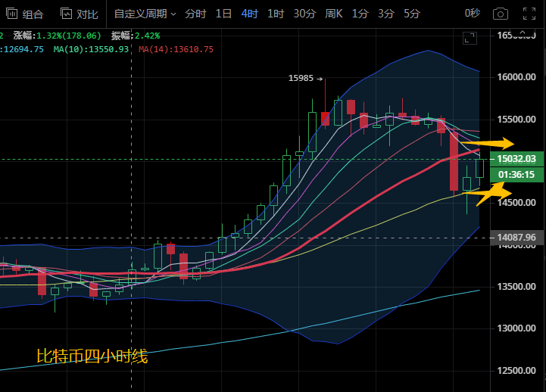
Task: Select the 3分 interval
Action: click(386, 14)
